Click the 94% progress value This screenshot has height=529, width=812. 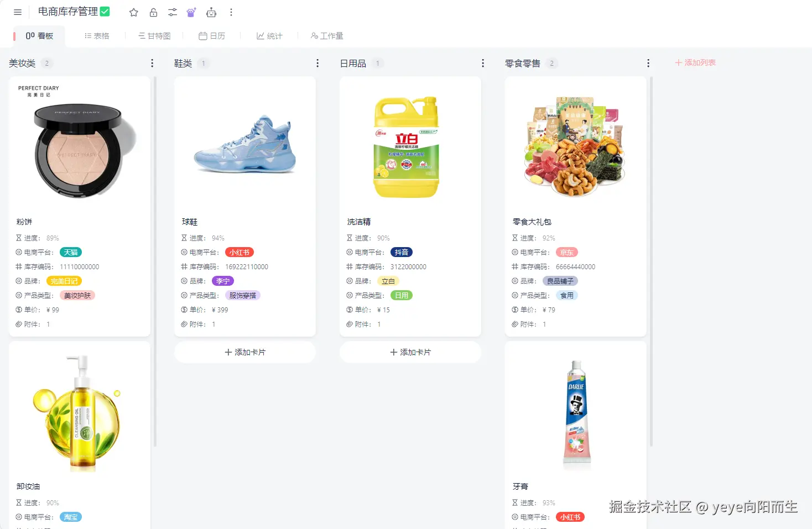[218, 238]
